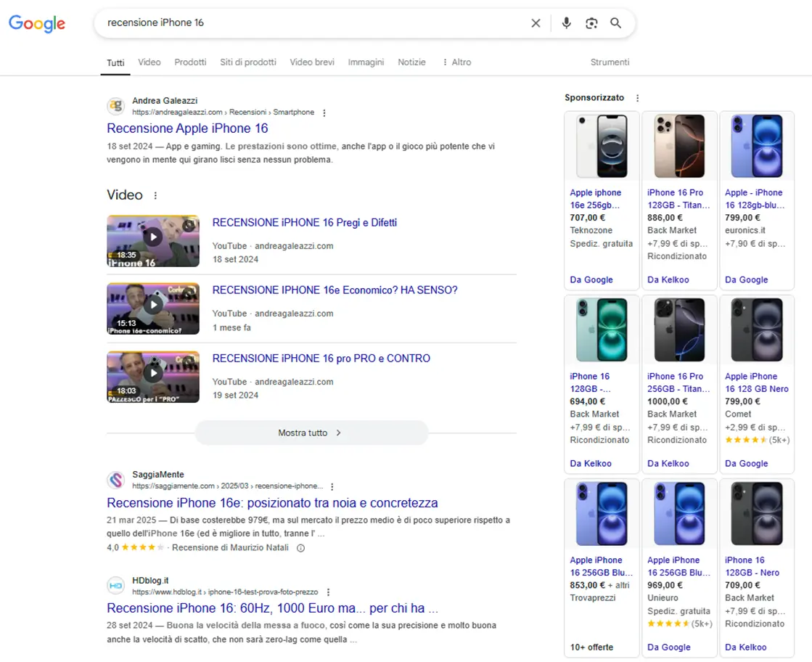Open Comet Apple iPhone 16 Nero image
812x662 pixels.
(x=757, y=330)
